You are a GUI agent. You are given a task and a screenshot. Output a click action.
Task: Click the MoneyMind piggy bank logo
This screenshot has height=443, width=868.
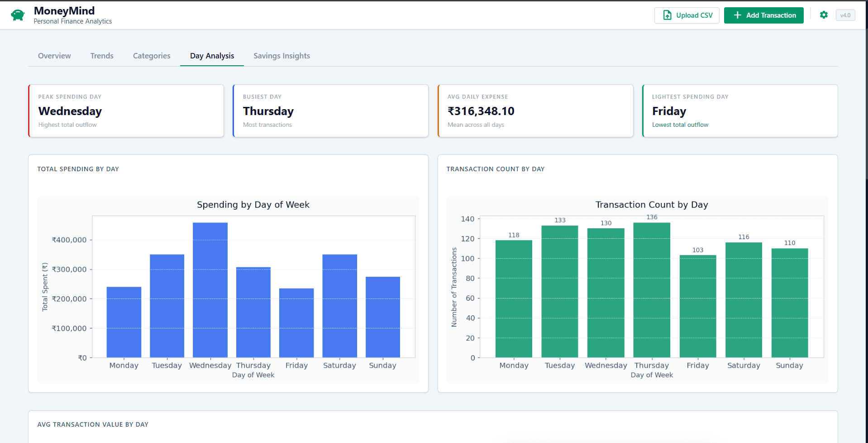(x=17, y=14)
